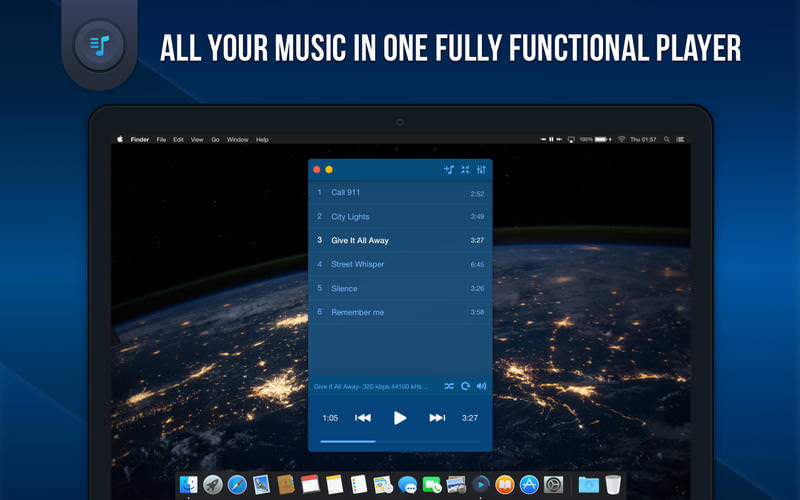Image resolution: width=800 pixels, height=500 pixels.
Task: Open Mail stamp icon in dock
Action: pyautogui.click(x=261, y=484)
